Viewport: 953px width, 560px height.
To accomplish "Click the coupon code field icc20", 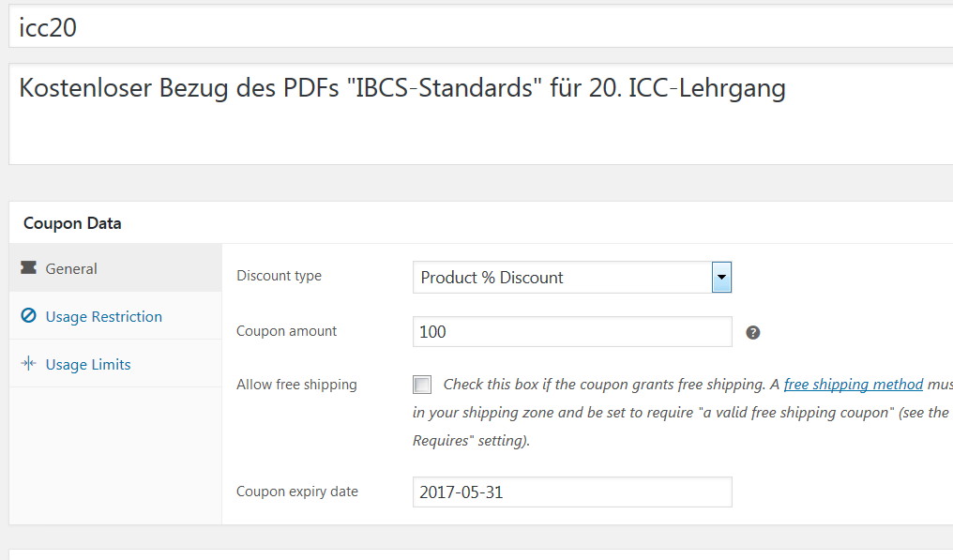I will [x=481, y=27].
